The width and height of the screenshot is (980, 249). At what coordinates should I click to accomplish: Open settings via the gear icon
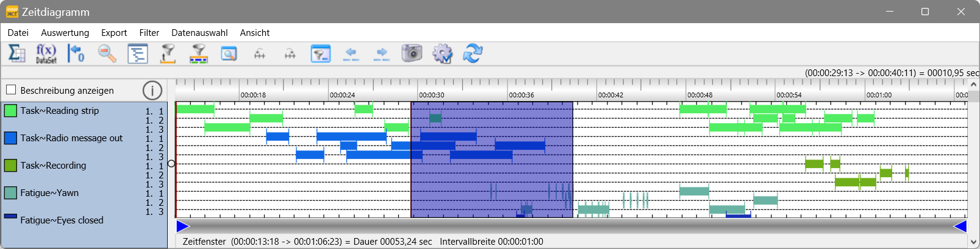442,54
